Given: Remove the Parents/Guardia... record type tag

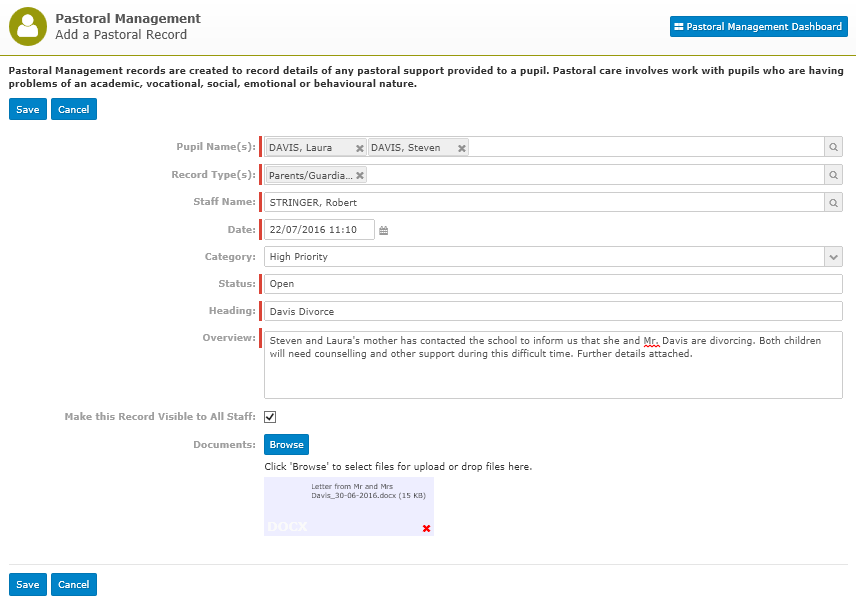Looking at the screenshot, I should (x=360, y=175).
